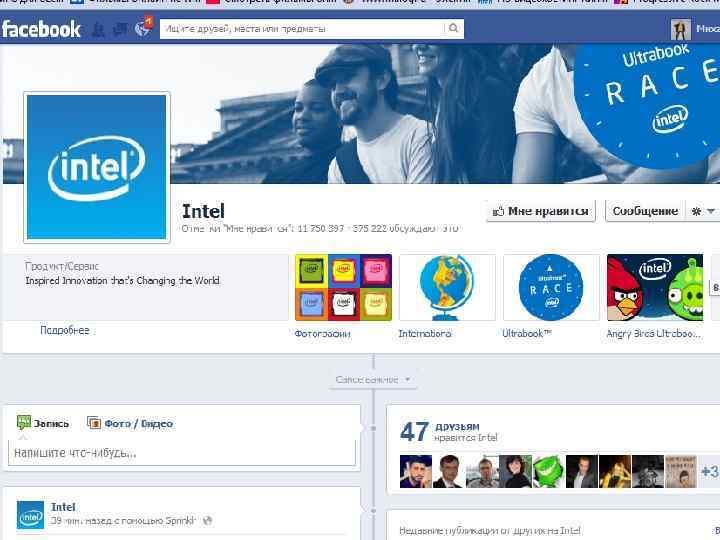The width and height of the screenshot is (720, 540).
Task: Click the 'Напишите что-нибудь...' text box
Action: click(182, 453)
